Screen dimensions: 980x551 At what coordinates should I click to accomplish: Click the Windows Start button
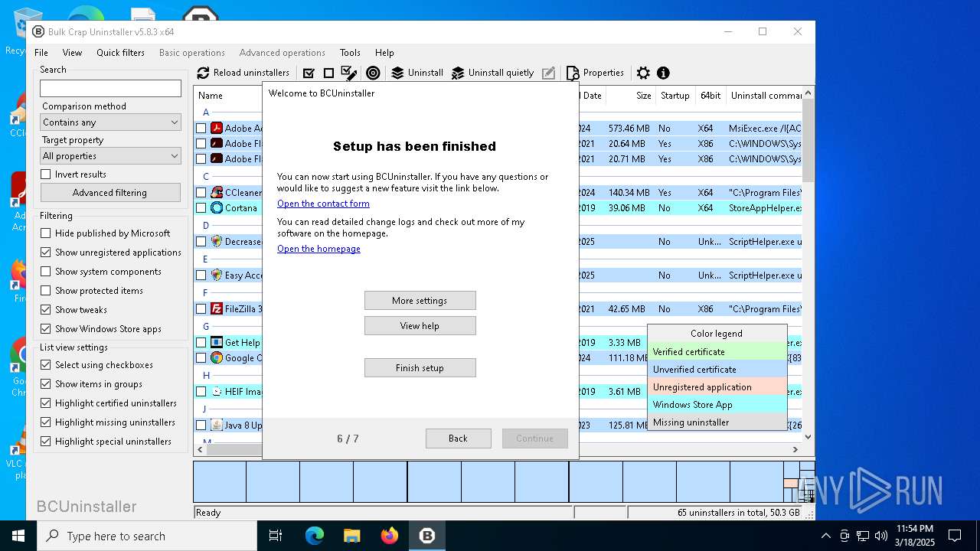(18, 536)
